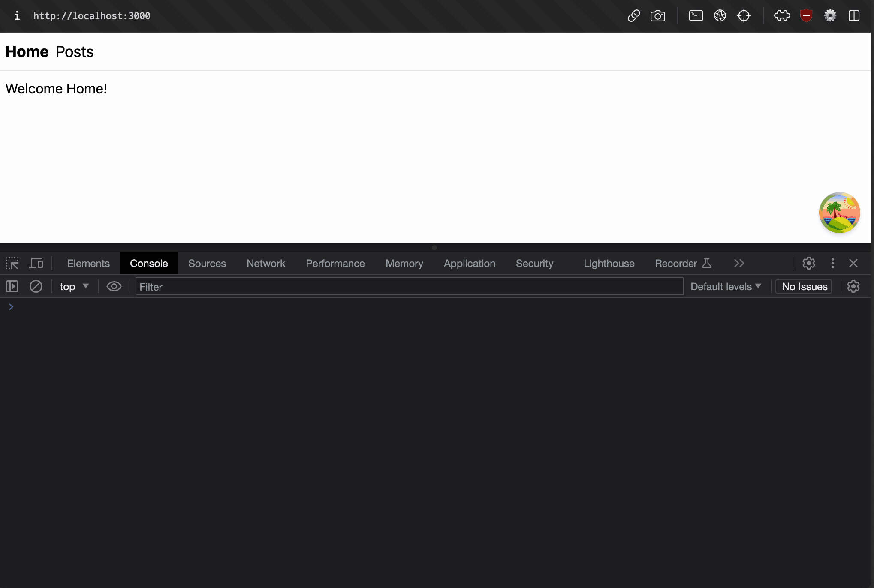Open the extensions puzzle icon
This screenshot has width=874, height=588.
pyautogui.click(x=782, y=16)
